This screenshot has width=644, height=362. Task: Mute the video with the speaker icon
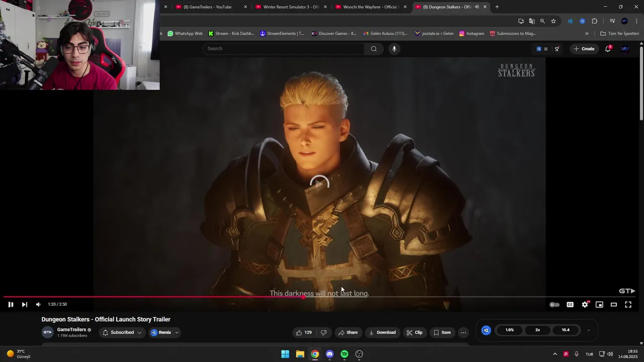pyautogui.click(x=38, y=304)
